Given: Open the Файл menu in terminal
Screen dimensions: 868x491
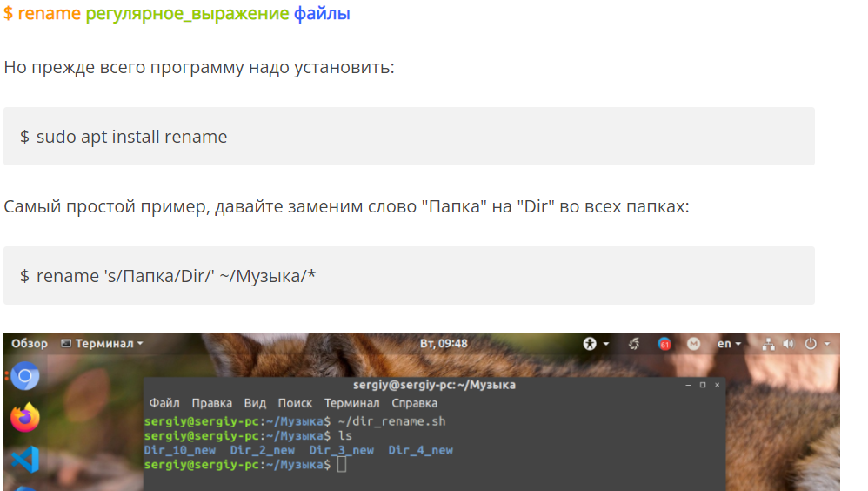Looking at the screenshot, I should pyautogui.click(x=164, y=403).
